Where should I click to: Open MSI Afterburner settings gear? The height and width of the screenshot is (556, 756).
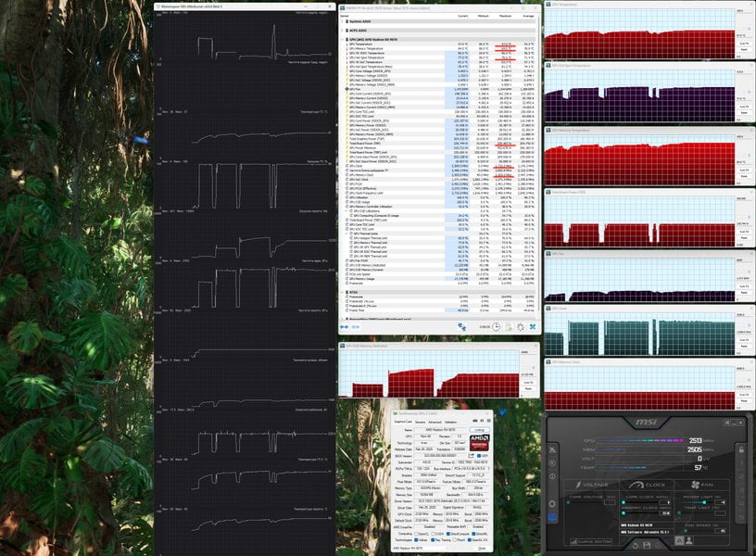point(552,503)
